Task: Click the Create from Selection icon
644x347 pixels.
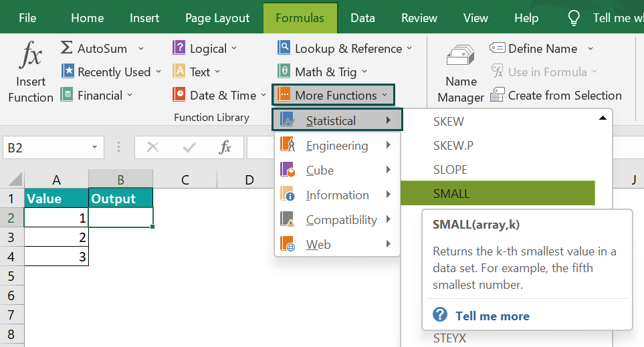Action: (x=498, y=94)
